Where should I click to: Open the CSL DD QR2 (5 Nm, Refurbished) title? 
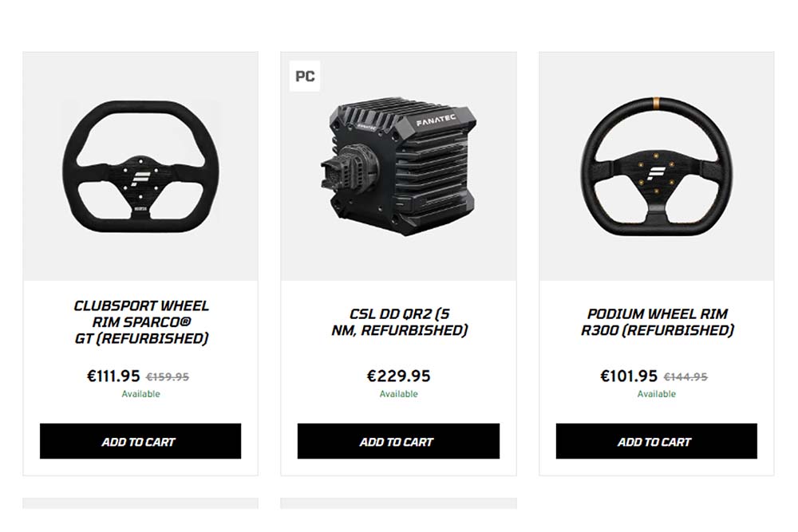[399, 322]
